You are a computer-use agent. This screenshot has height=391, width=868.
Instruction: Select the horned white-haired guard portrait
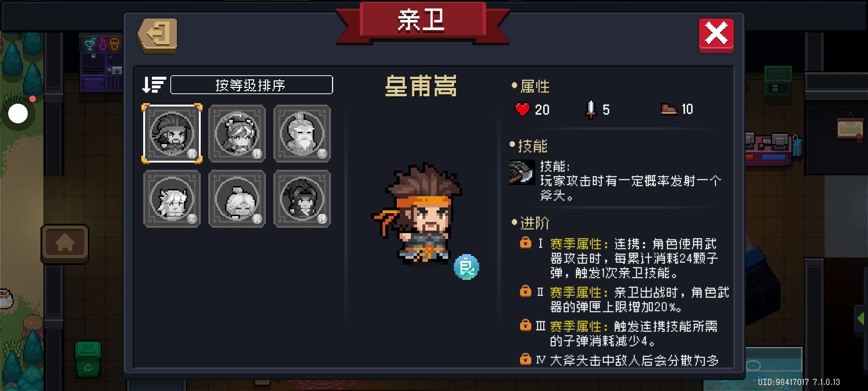[172, 199]
